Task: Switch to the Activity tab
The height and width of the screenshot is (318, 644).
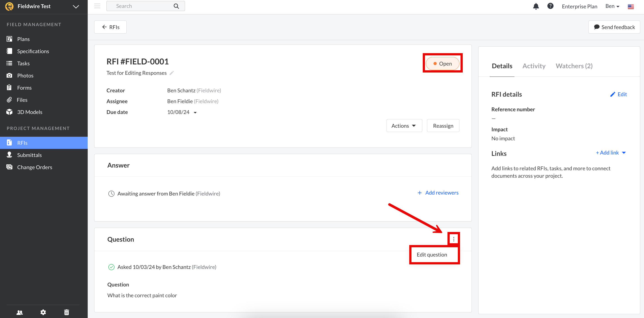Action: (x=534, y=66)
